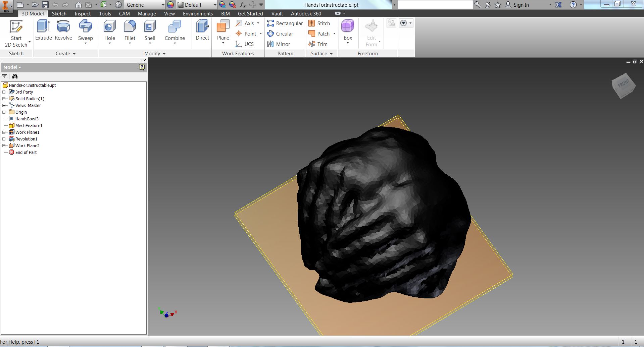Screen dimensions: 644x347
Task: Select the Rectangular pattern tool
Action: click(x=285, y=23)
